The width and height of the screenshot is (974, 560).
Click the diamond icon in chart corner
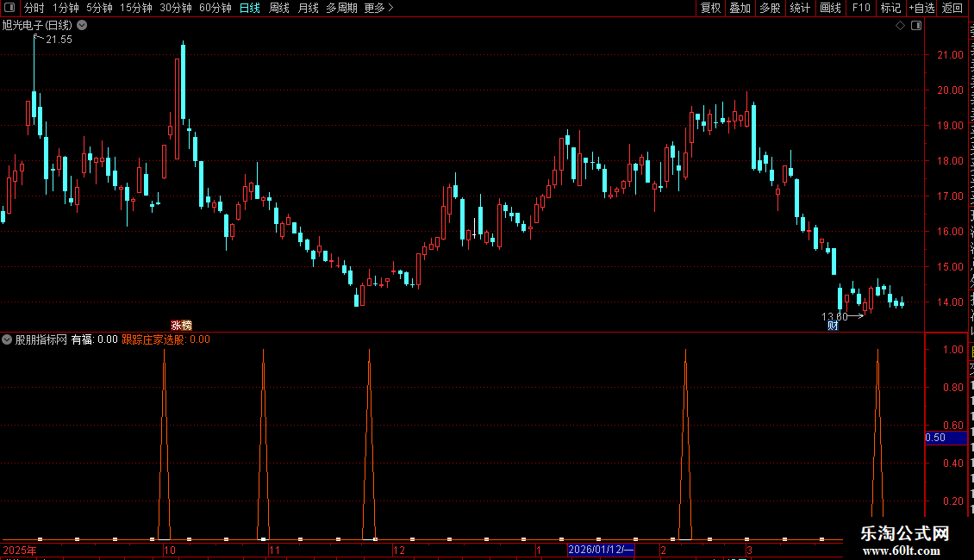pyautogui.click(x=900, y=26)
